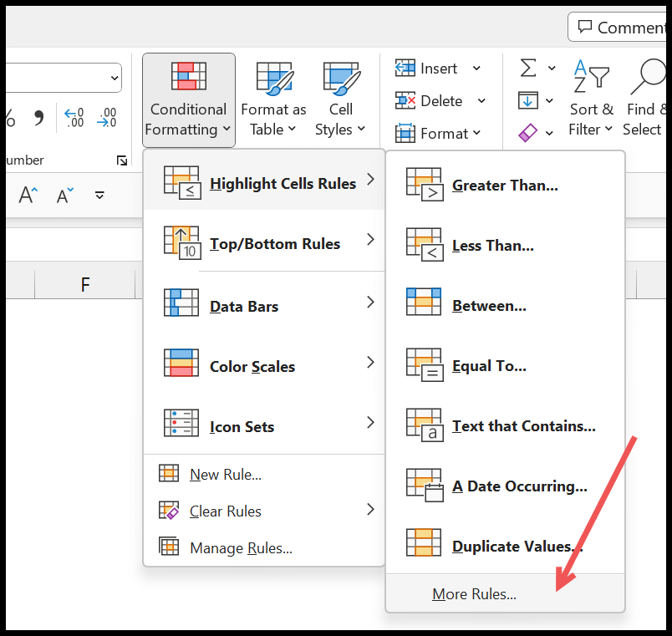The image size is (672, 636).
Task: Expand the Fill dropdown arrow
Action: (549, 101)
